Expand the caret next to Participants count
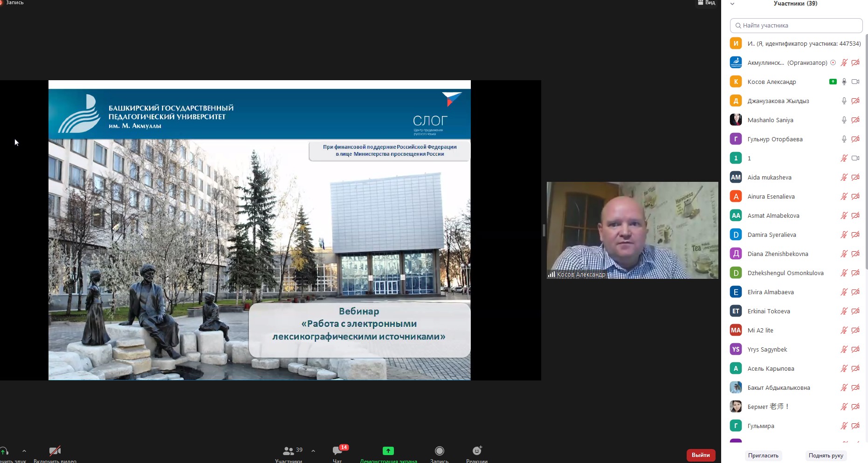The height and width of the screenshot is (463, 868). click(x=313, y=451)
